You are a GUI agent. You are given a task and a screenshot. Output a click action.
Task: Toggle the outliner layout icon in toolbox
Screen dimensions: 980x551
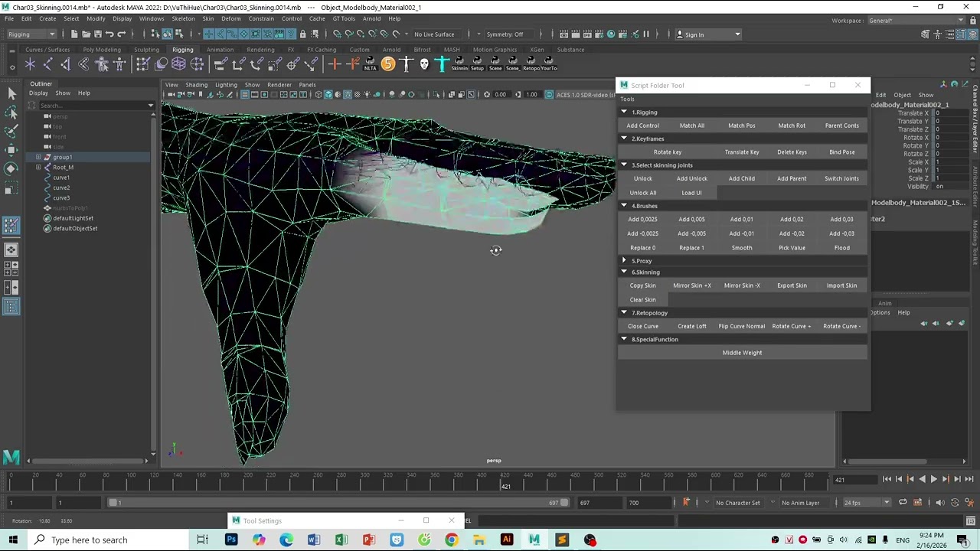(x=11, y=307)
